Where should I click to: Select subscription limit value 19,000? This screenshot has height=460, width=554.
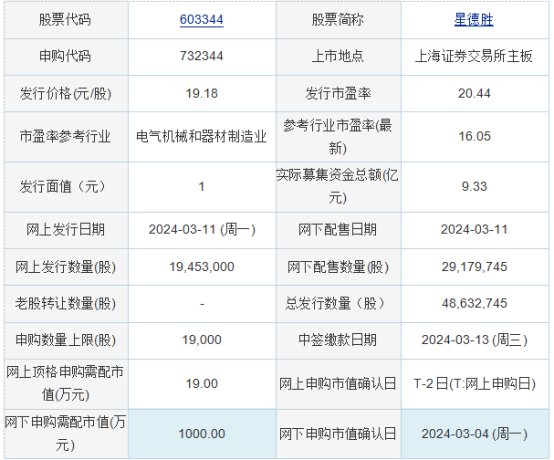(201, 340)
